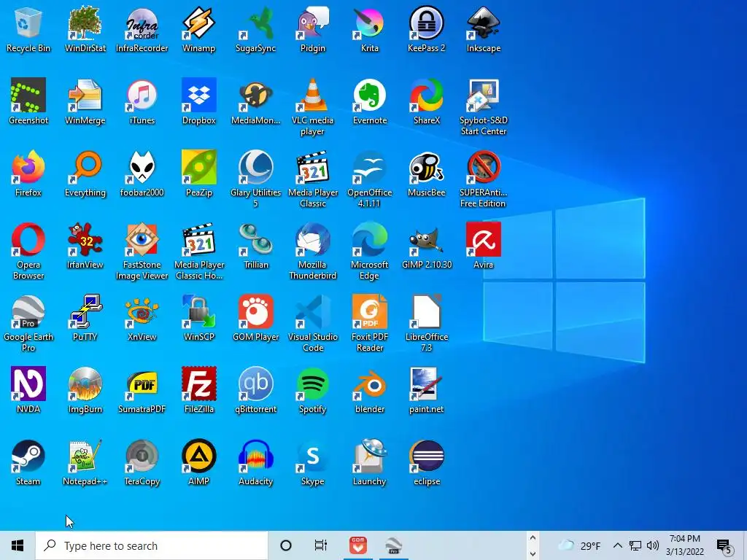Select the Microsoft Edge desktop shortcut
Image resolution: width=747 pixels, height=560 pixels.
[x=370, y=252]
